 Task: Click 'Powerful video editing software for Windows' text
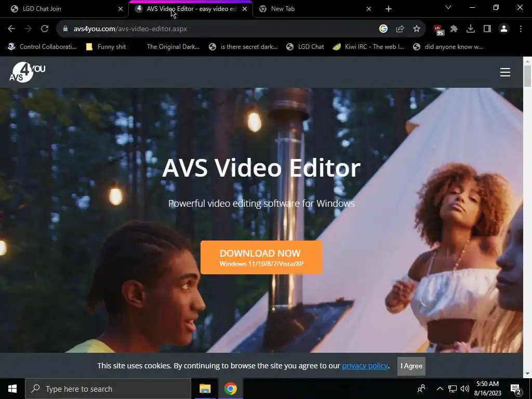pyautogui.click(x=261, y=204)
